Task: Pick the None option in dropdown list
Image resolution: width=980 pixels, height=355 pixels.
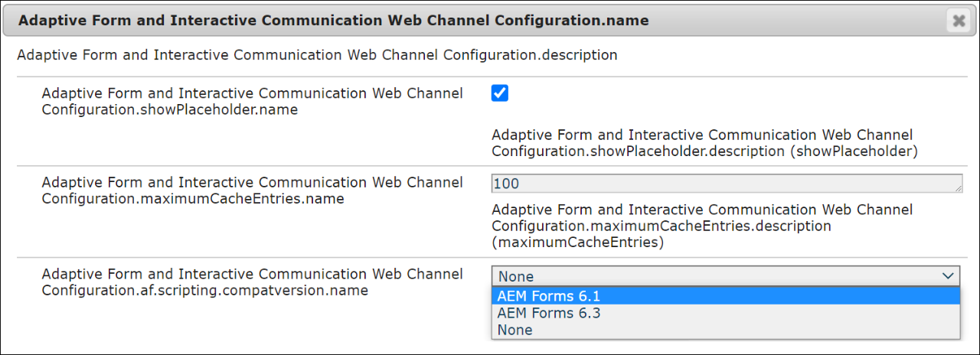Action: click(x=725, y=330)
